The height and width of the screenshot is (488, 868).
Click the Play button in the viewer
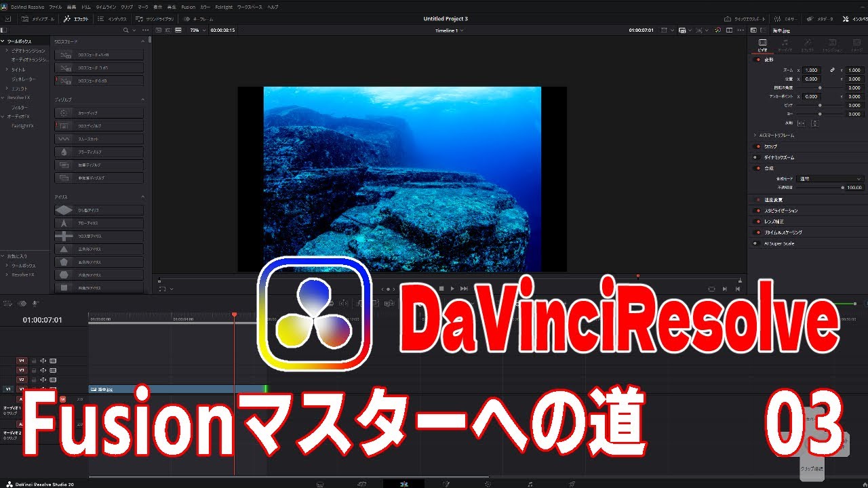[452, 289]
